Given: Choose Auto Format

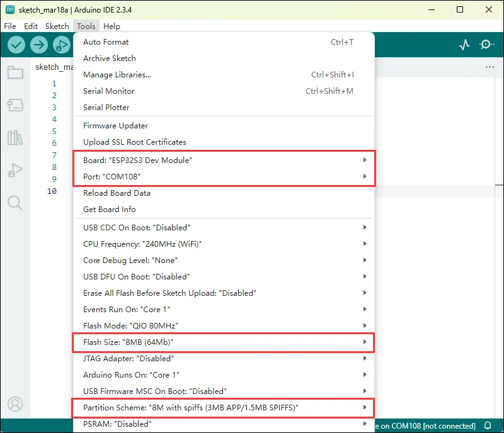Looking at the screenshot, I should 224,42.
